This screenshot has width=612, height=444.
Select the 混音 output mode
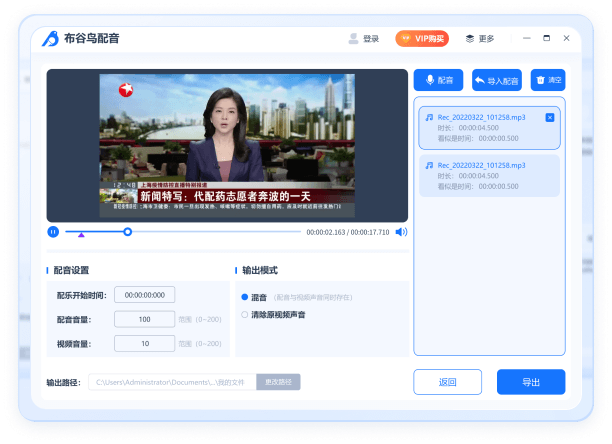[x=245, y=297]
